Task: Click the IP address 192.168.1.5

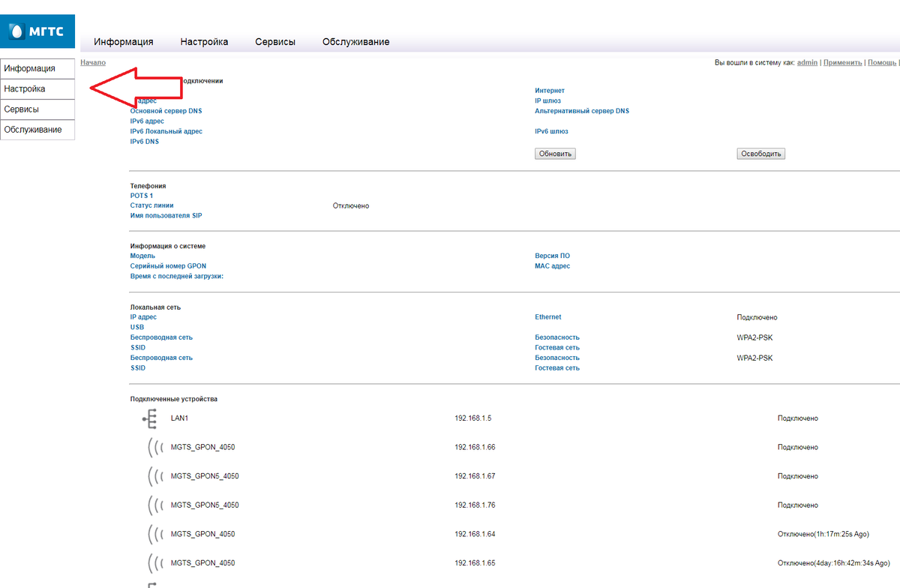Action: click(x=472, y=418)
